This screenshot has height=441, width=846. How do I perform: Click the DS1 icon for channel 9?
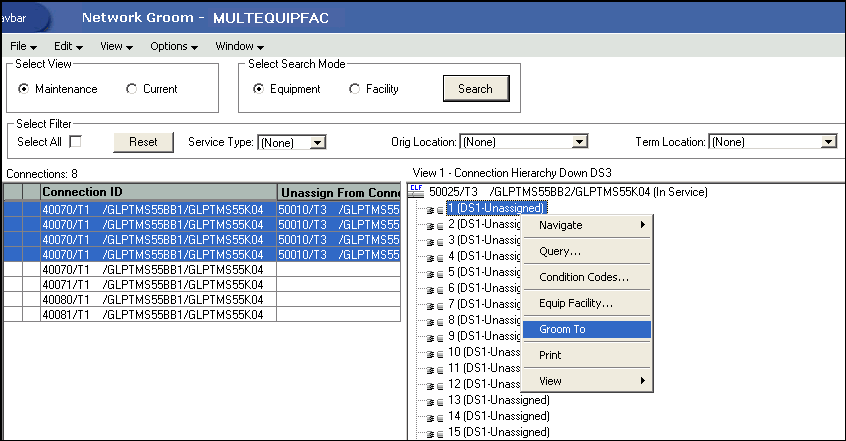click(435, 338)
